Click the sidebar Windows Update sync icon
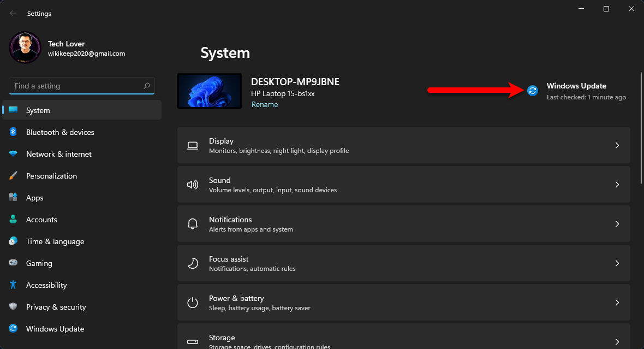 (x=13, y=328)
